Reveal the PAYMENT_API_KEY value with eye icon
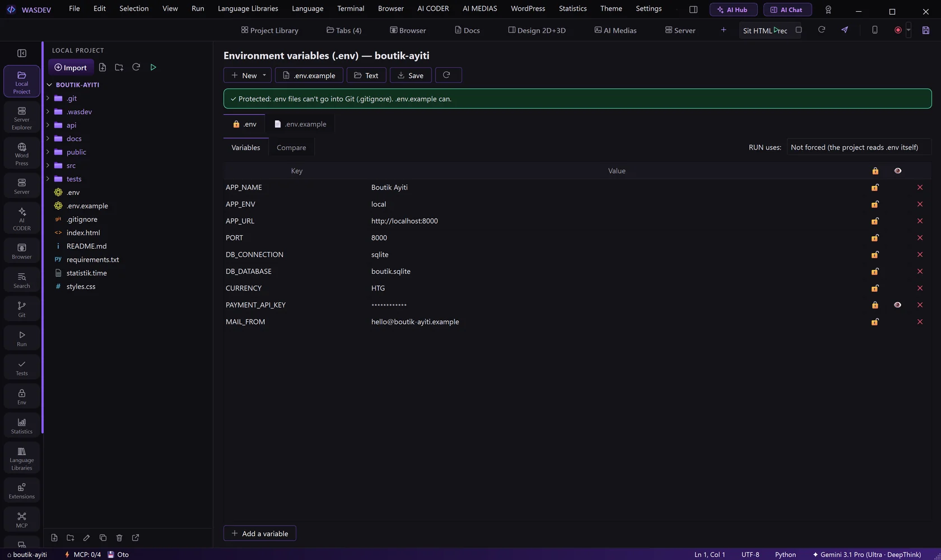941x560 pixels. [897, 305]
